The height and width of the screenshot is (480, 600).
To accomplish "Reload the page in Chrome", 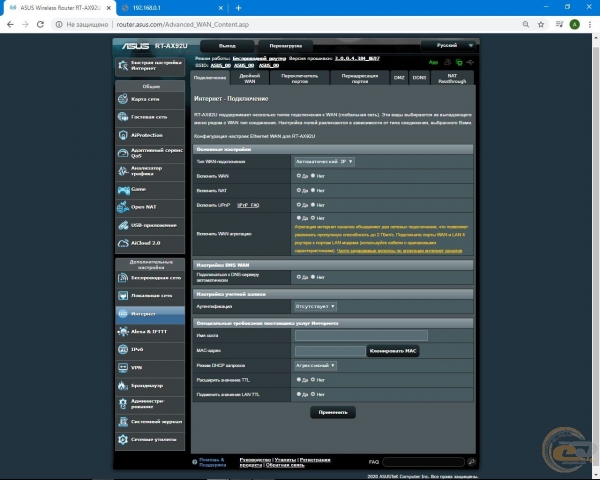I will [x=40, y=24].
